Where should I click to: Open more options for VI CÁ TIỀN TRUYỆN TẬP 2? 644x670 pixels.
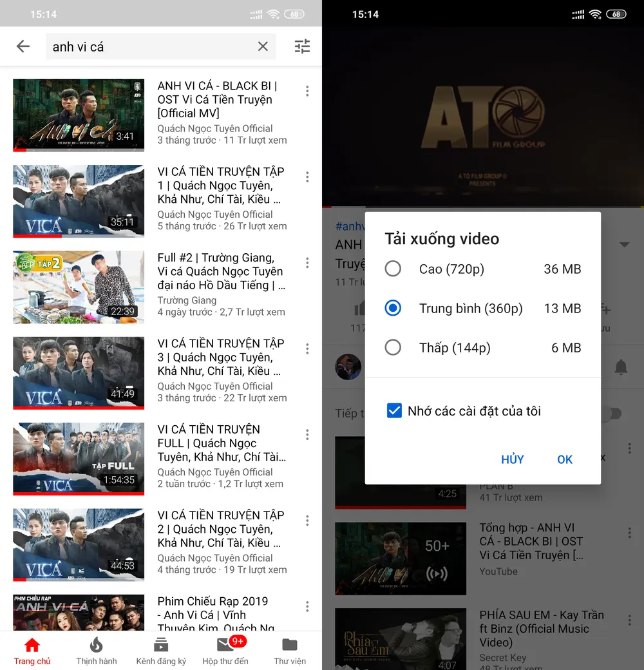point(307,521)
